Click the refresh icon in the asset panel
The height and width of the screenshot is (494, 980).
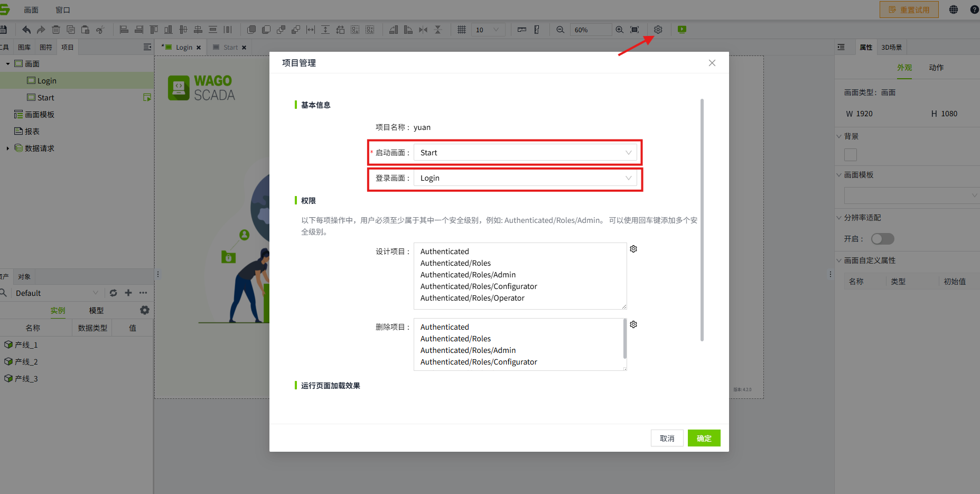(x=113, y=293)
